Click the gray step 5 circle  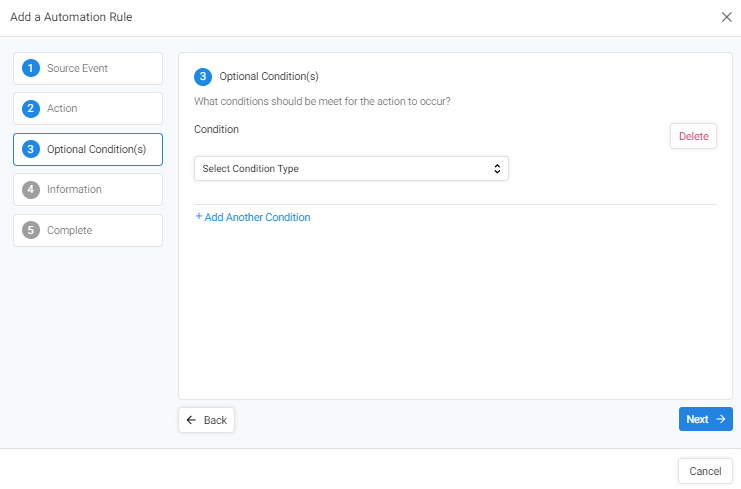[31, 231]
